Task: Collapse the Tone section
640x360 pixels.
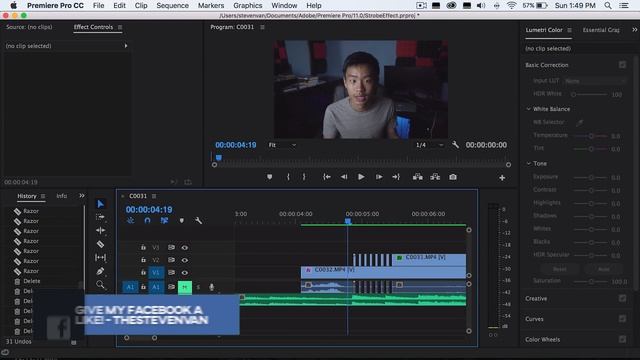Action: [529, 163]
